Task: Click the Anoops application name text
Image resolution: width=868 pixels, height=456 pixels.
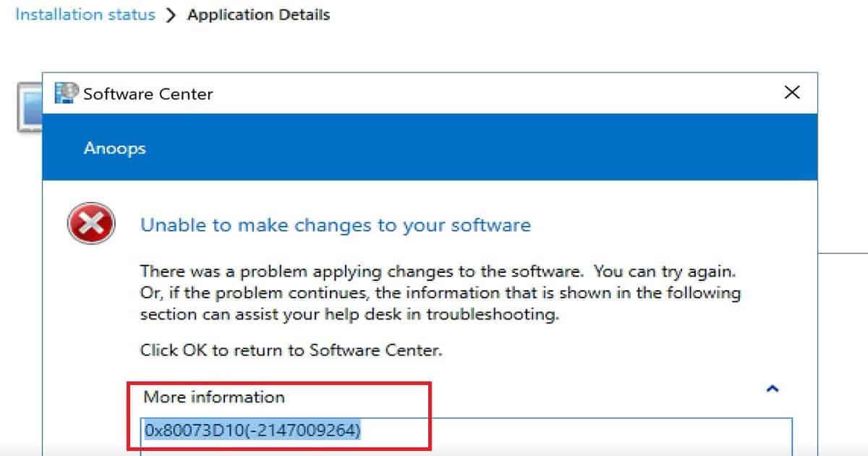Action: coord(115,148)
